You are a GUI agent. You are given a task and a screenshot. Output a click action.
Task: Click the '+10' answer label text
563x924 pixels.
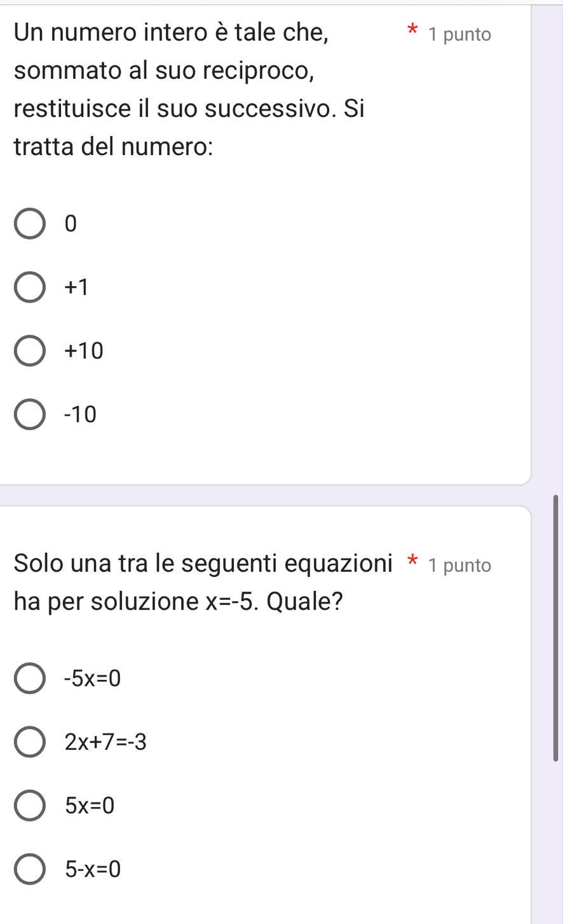[83, 351]
